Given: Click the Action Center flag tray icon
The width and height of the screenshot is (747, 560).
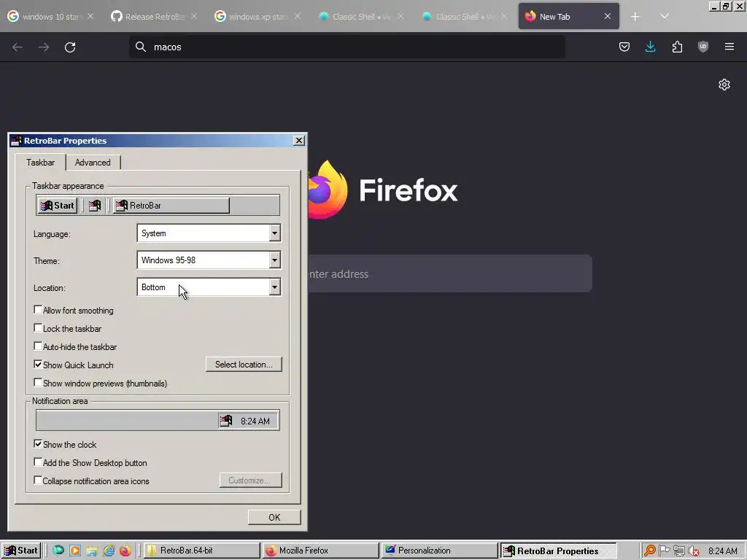Looking at the screenshot, I should pyautogui.click(x=664, y=551).
